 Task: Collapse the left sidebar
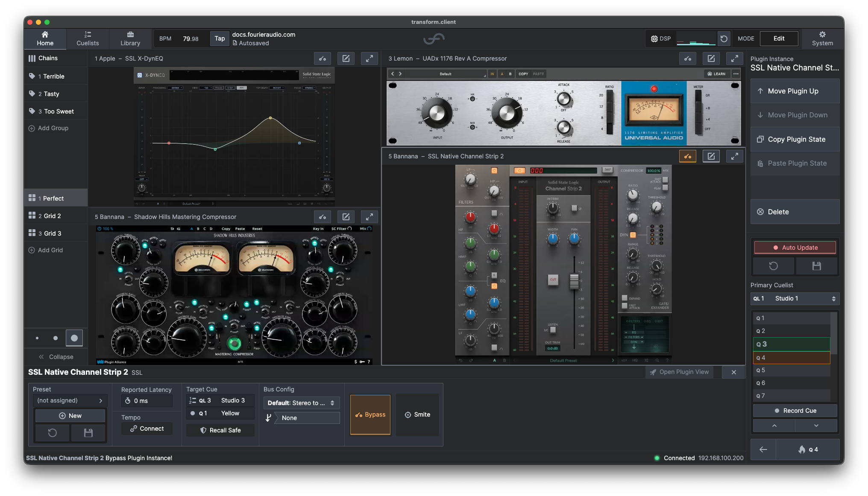(x=56, y=357)
